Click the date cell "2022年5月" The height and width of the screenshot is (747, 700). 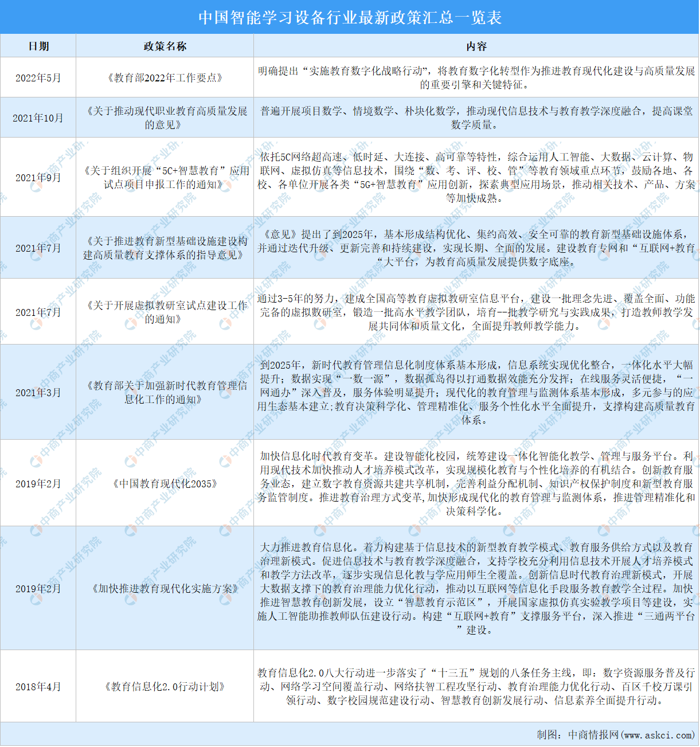38,78
